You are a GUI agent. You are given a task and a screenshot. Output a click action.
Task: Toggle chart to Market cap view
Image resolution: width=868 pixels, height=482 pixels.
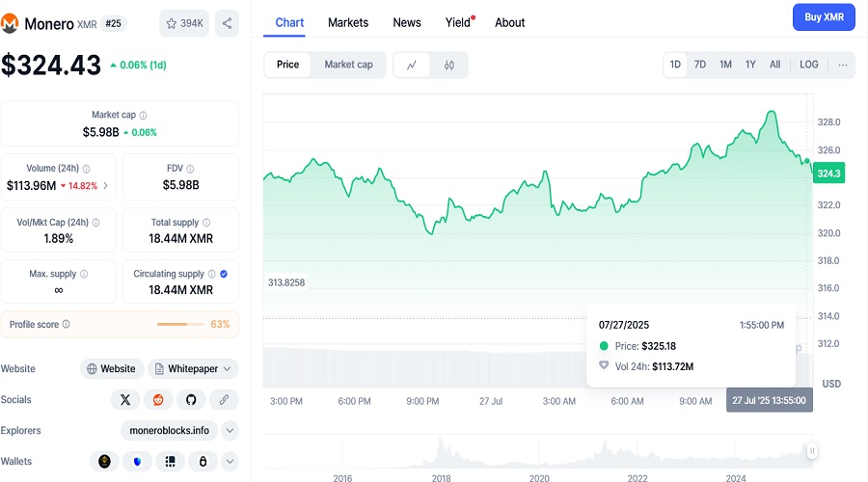click(x=349, y=65)
